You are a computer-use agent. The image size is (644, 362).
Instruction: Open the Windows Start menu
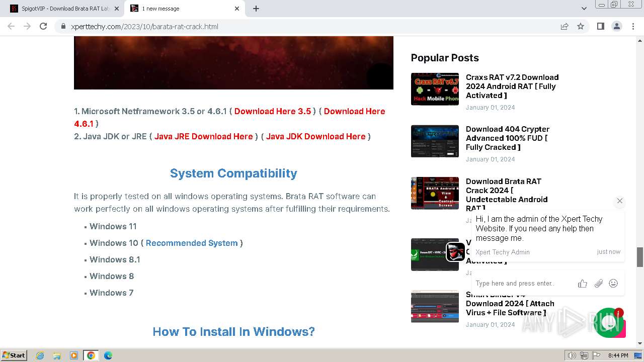(14, 355)
